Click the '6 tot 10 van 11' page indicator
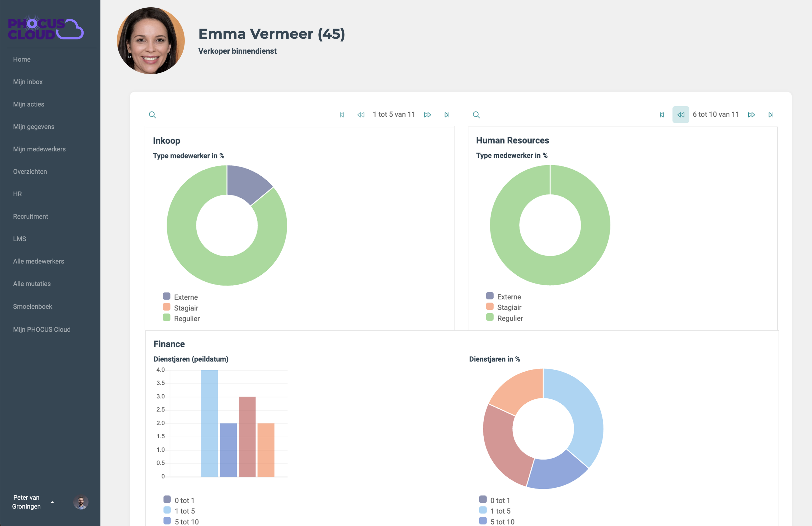This screenshot has width=812, height=526. (716, 115)
